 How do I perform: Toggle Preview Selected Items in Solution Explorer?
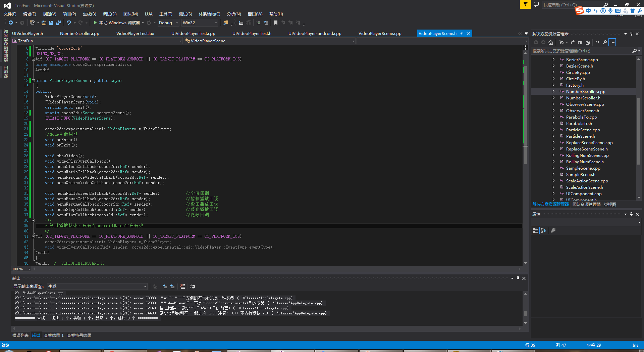[x=612, y=42]
